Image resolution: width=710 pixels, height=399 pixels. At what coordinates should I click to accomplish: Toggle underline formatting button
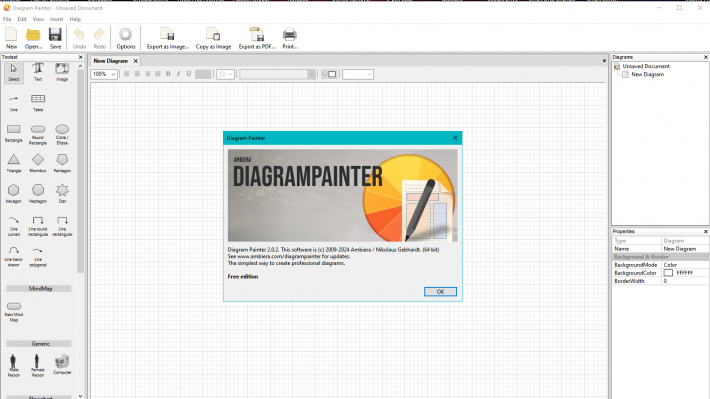coord(189,74)
